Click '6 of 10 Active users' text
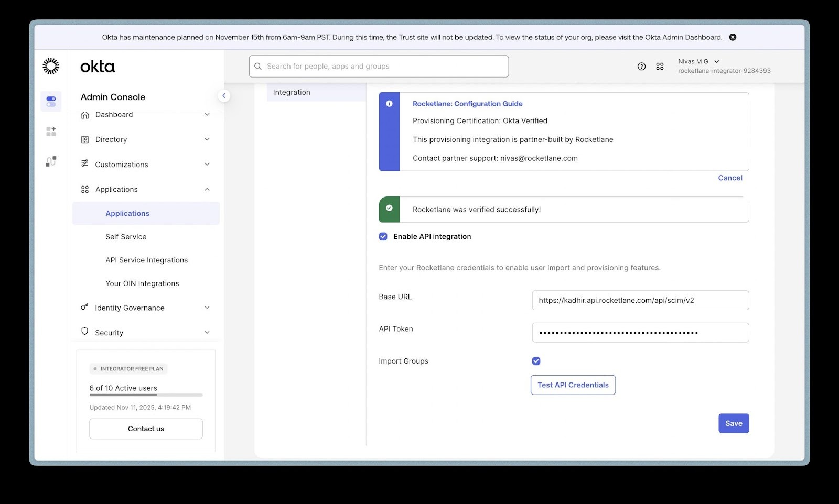 click(x=123, y=388)
